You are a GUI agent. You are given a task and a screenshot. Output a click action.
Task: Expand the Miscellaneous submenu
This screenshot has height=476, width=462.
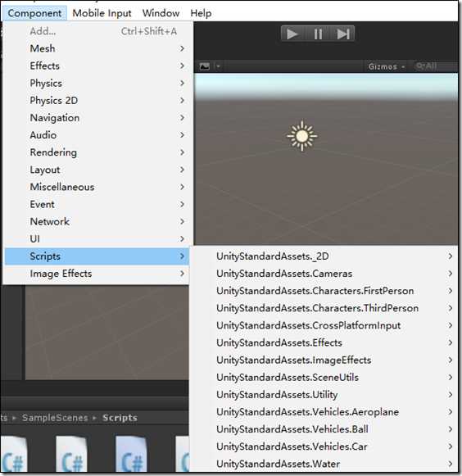97,187
